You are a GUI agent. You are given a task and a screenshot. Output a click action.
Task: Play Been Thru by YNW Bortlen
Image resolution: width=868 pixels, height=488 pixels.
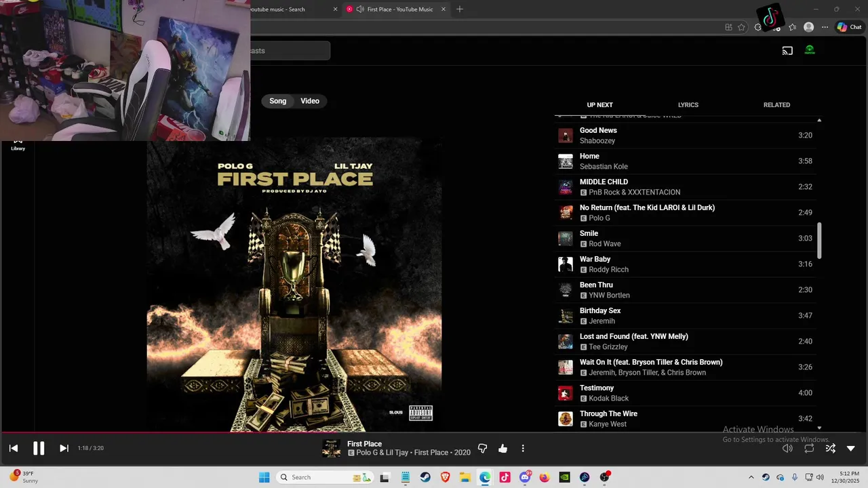pos(685,290)
